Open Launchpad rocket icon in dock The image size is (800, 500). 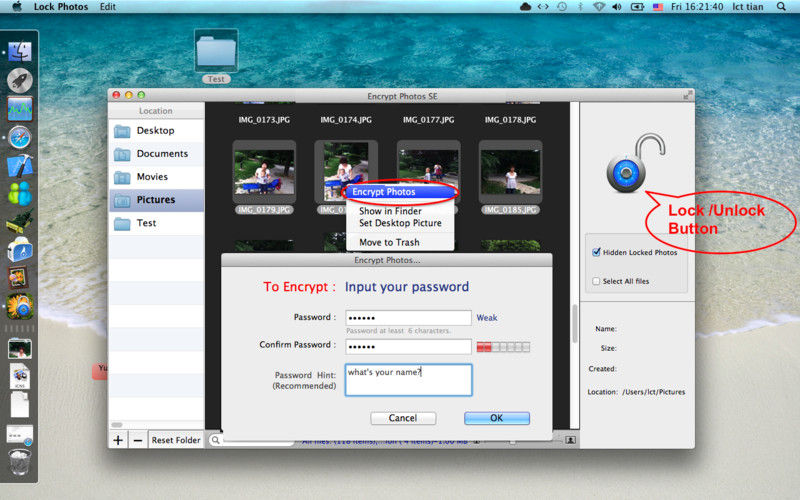click(x=20, y=80)
